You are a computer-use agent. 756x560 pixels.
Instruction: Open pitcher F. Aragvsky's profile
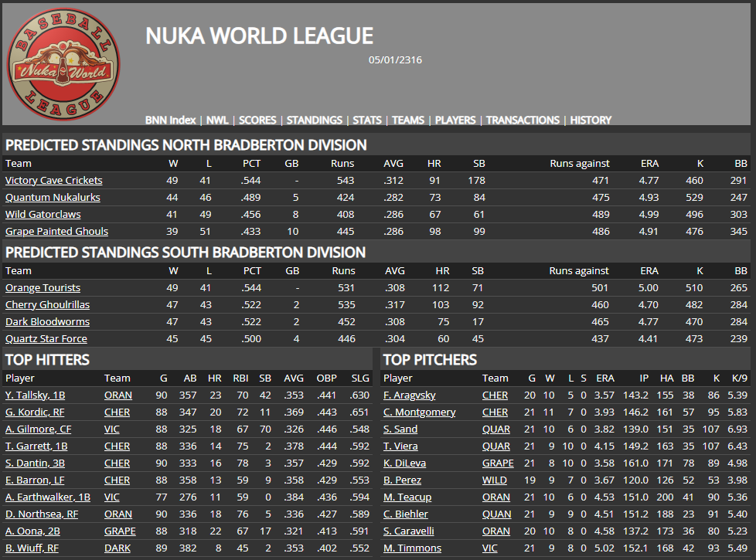[x=410, y=395]
